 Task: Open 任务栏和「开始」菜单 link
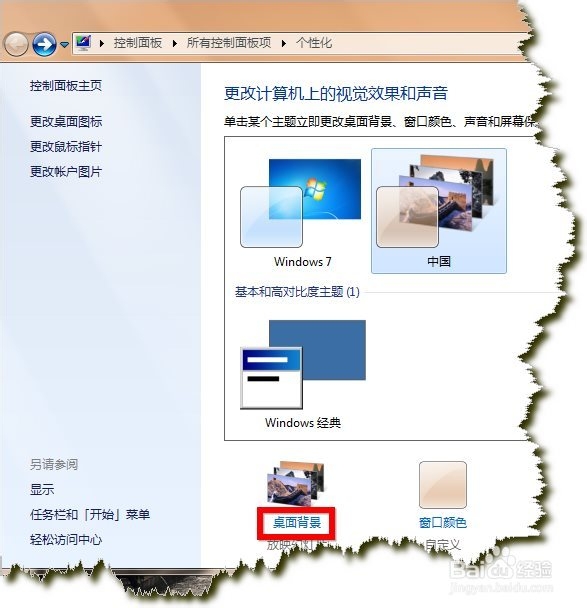90,515
